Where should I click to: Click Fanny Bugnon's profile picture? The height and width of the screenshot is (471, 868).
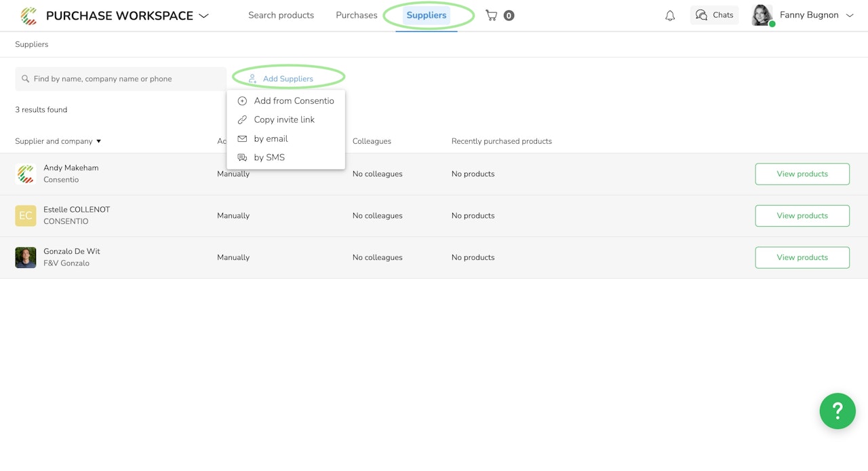pyautogui.click(x=762, y=15)
